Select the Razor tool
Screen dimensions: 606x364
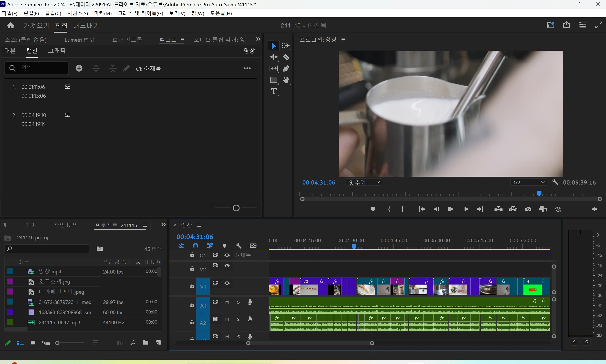coord(286,57)
